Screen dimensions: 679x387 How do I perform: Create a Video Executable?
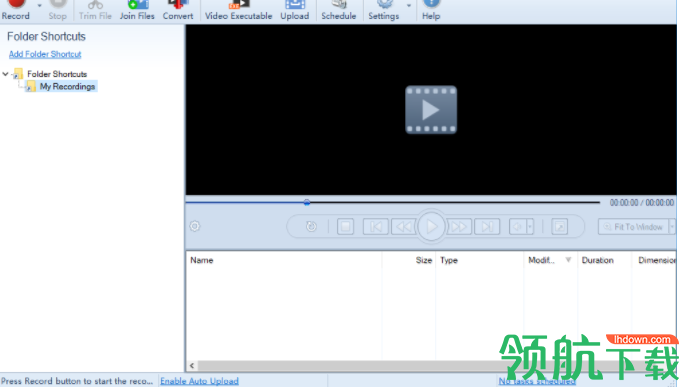coord(239,10)
